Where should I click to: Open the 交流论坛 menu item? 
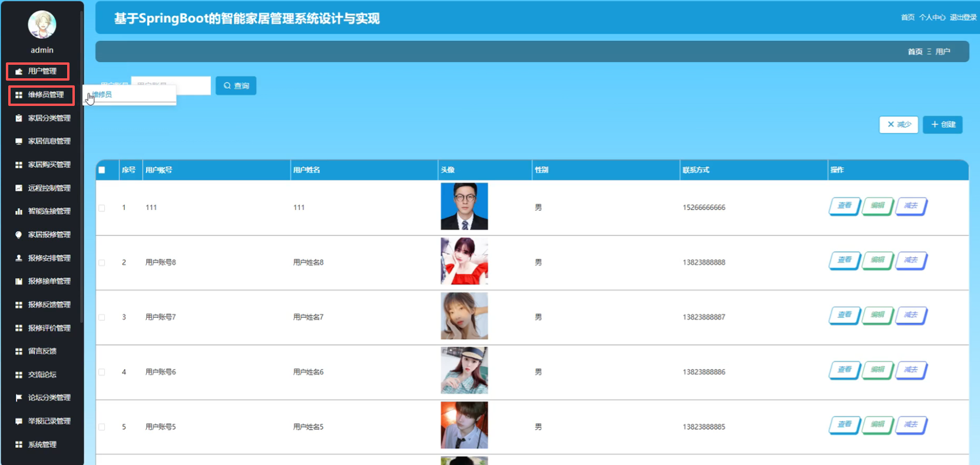(x=42, y=375)
